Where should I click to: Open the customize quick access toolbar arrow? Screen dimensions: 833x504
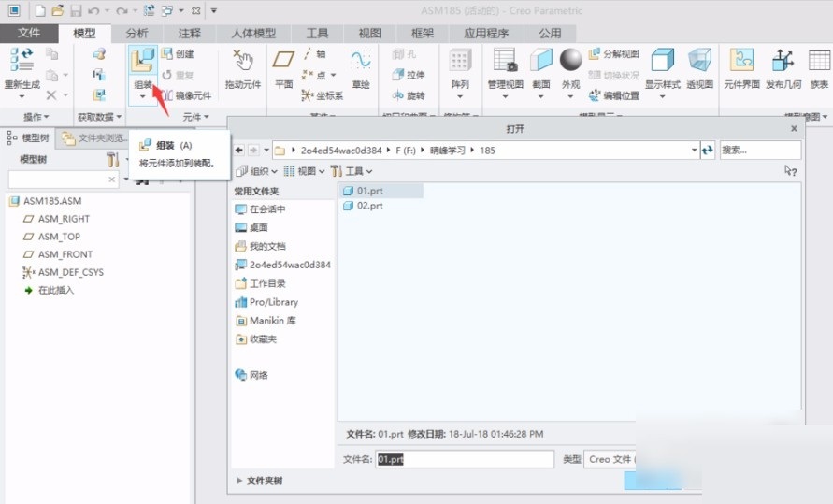(x=213, y=10)
